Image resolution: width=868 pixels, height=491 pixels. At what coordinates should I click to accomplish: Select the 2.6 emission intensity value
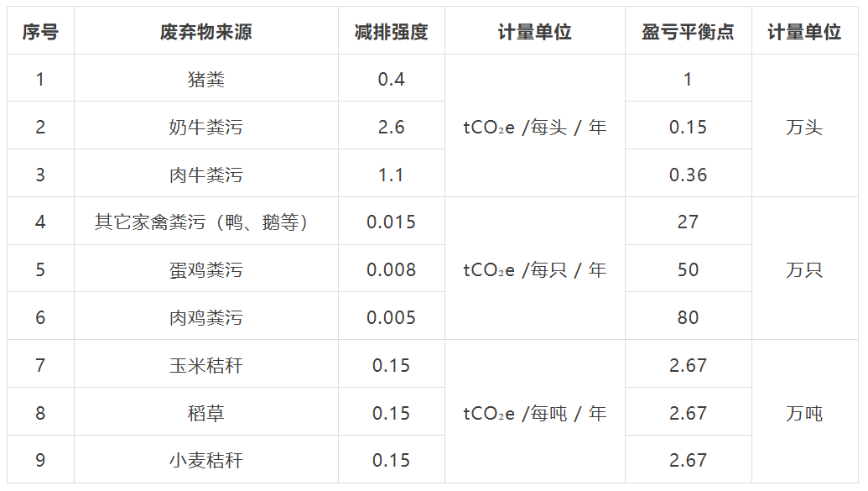coord(391,127)
